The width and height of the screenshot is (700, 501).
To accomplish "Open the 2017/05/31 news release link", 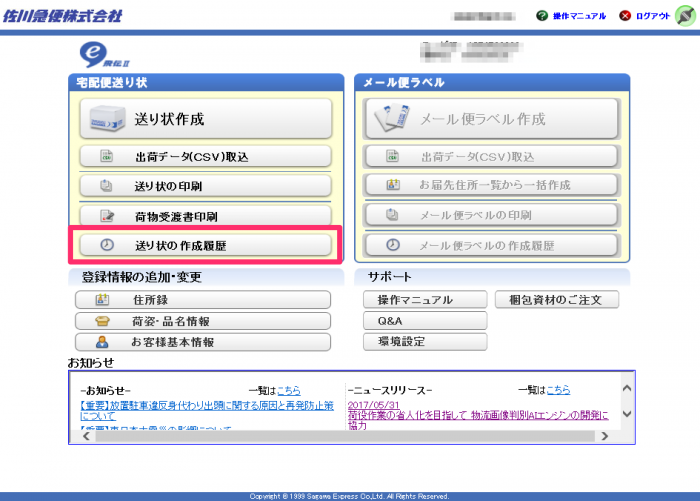I will (373, 405).
